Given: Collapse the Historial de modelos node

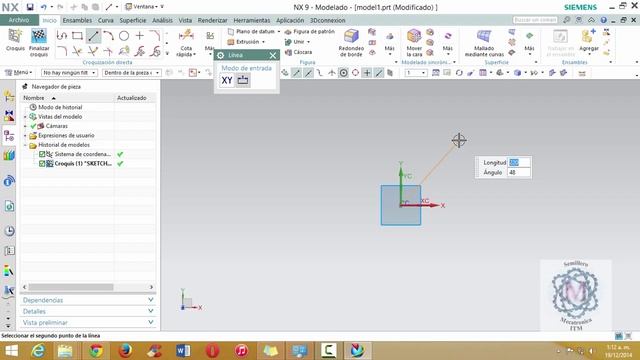Looking at the screenshot, I should click(25, 145).
